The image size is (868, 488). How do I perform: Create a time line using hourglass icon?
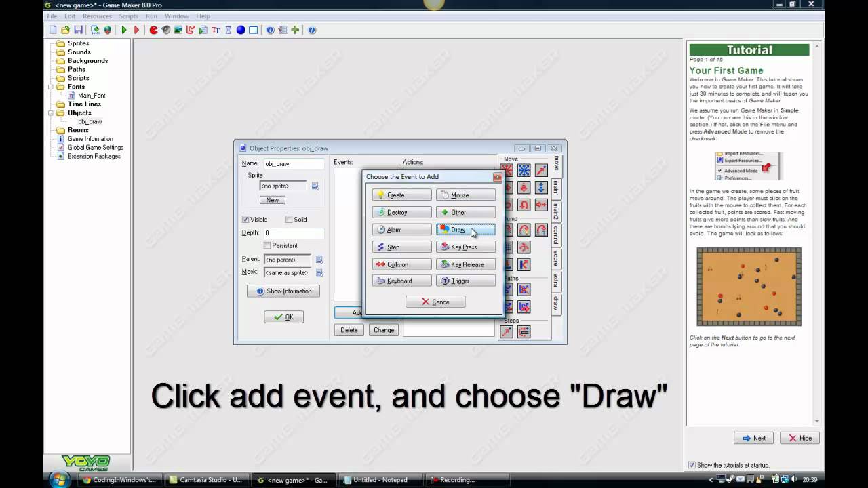pos(228,30)
